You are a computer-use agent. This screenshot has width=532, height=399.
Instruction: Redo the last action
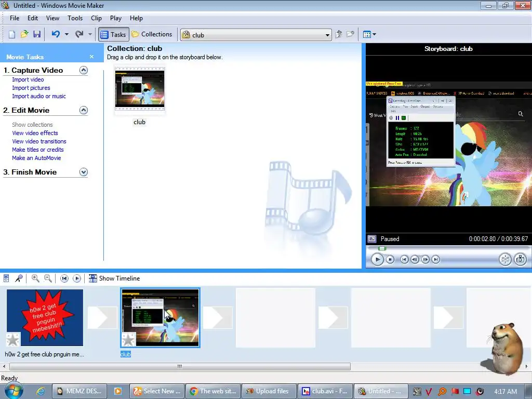[x=79, y=34]
